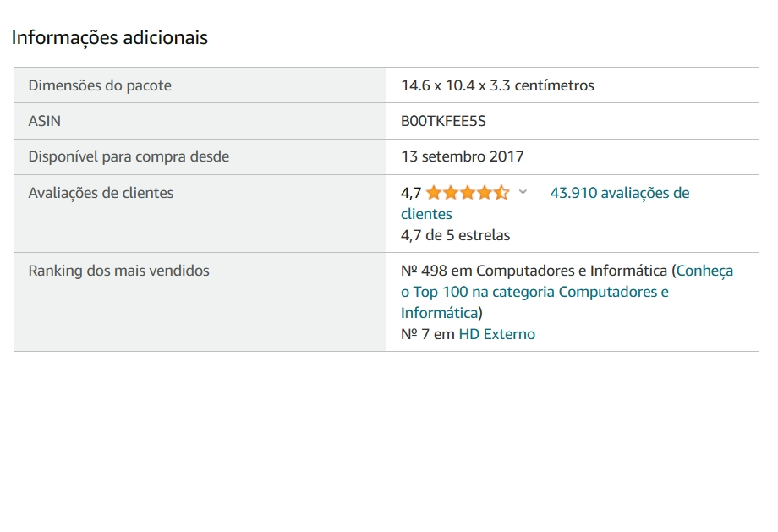Click the Informações adicionais heading
This screenshot has height=532, width=778.
point(110,38)
